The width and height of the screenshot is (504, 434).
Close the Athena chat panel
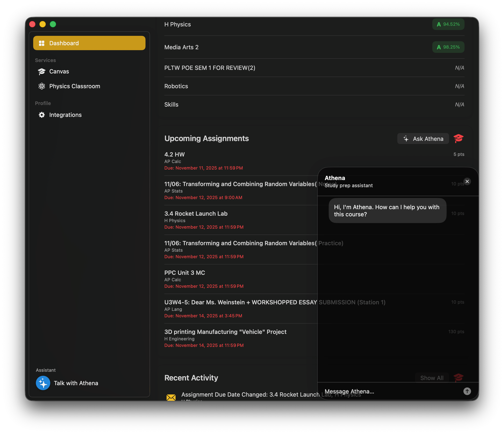tap(467, 181)
